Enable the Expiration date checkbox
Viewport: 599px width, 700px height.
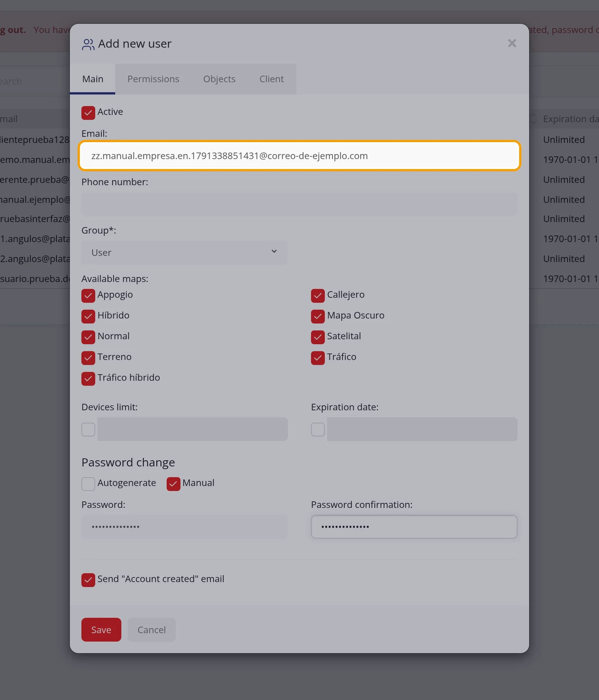pos(318,429)
